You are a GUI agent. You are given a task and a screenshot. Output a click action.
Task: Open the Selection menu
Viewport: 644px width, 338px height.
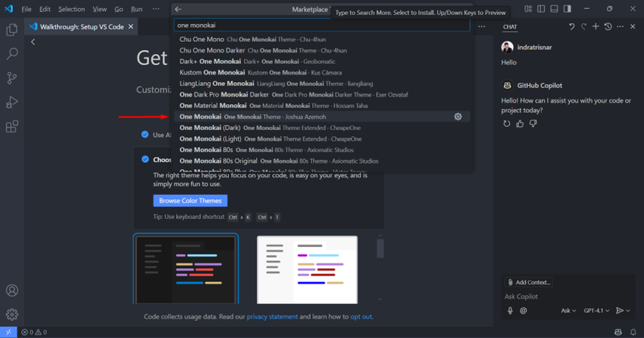tap(71, 9)
